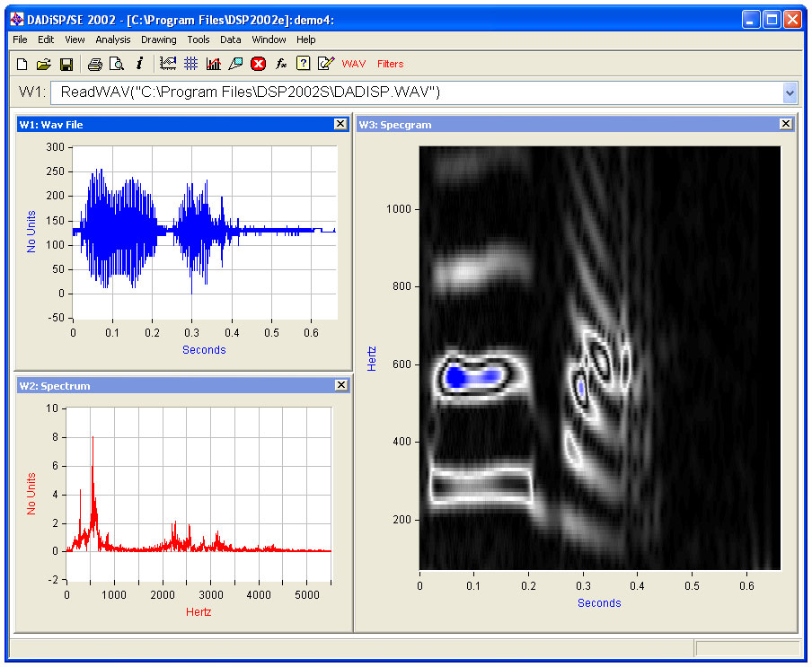Viewport: 812px width, 667px height.
Task: Click the italic 'i' information icon
Action: pyautogui.click(x=139, y=64)
